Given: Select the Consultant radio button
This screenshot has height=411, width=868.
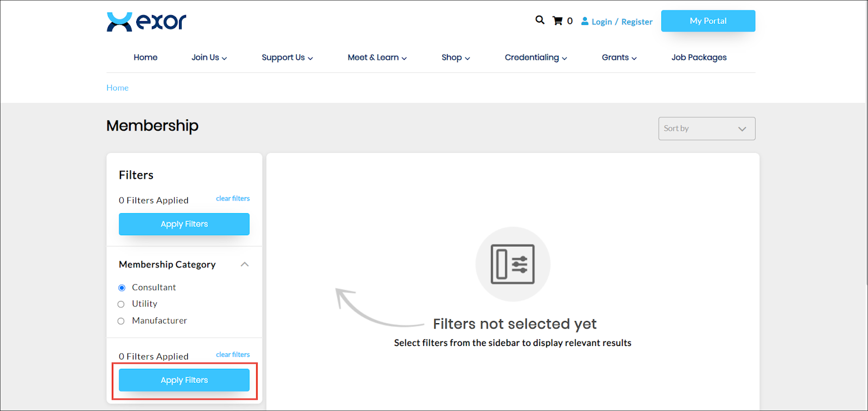Looking at the screenshot, I should (x=122, y=288).
